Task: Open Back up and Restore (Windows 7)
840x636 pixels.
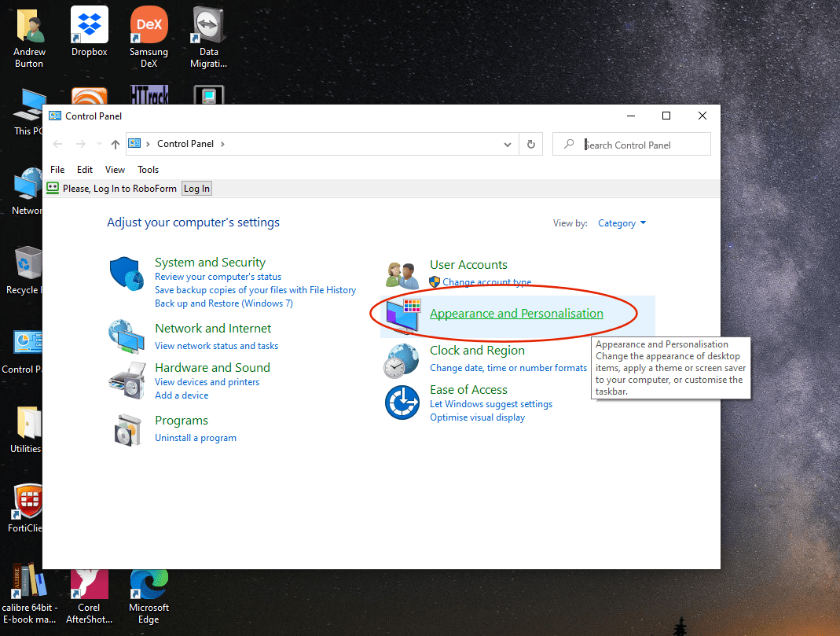Action: pyautogui.click(x=224, y=303)
